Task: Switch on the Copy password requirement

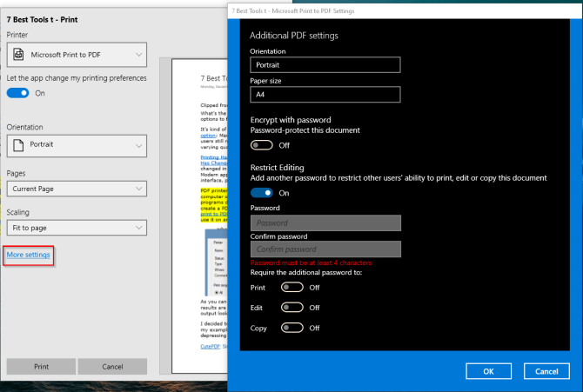Action: [292, 328]
